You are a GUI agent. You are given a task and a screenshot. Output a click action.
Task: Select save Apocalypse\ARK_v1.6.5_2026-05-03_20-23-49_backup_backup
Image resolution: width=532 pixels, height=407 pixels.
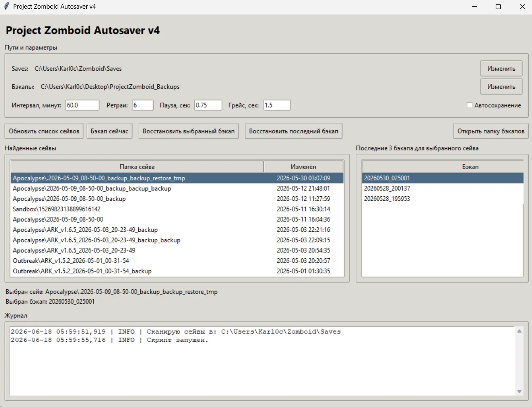(177, 240)
